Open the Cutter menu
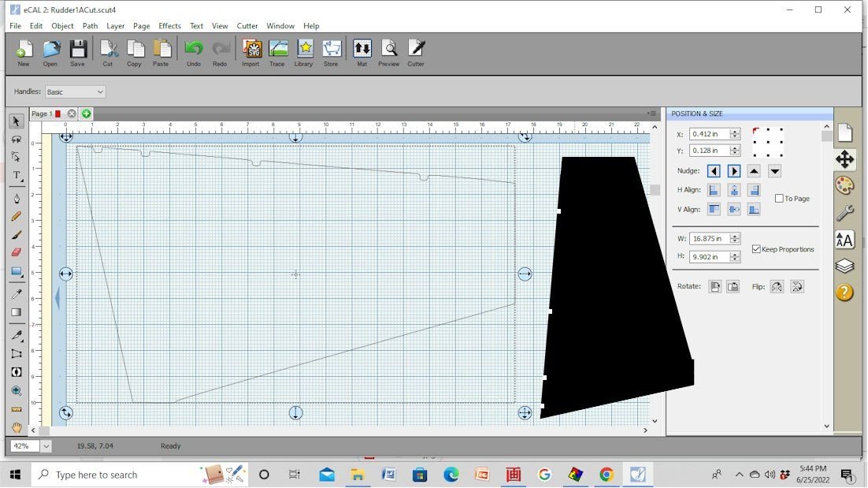 [x=247, y=26]
